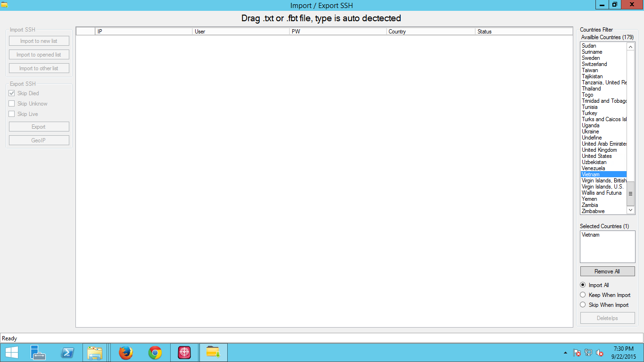
Task: Click Import to other list button
Action: pyautogui.click(x=39, y=68)
